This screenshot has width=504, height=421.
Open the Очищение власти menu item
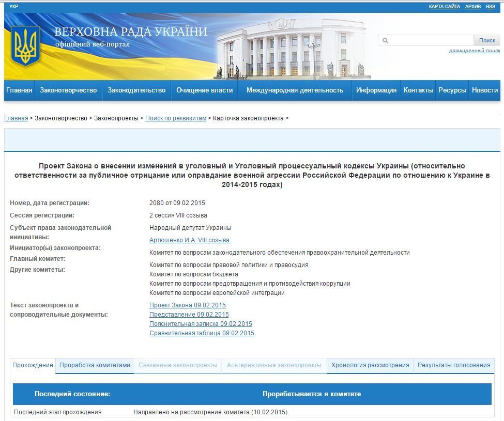[204, 90]
